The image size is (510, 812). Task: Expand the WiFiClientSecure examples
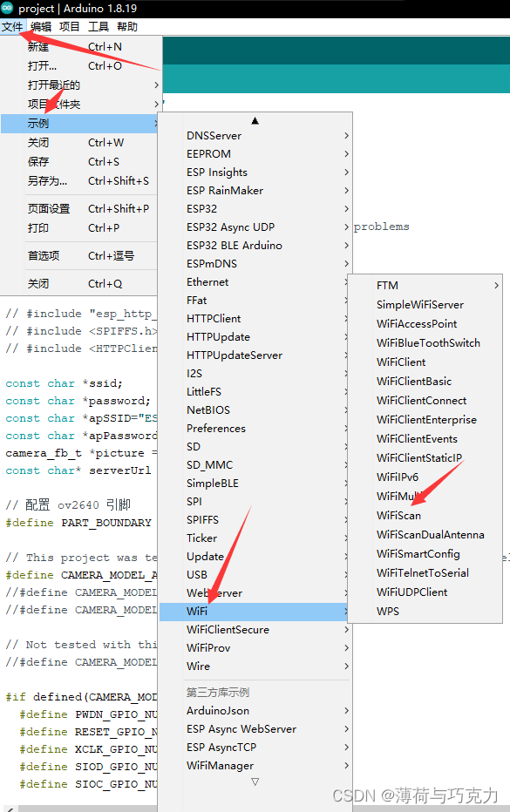click(x=255, y=630)
